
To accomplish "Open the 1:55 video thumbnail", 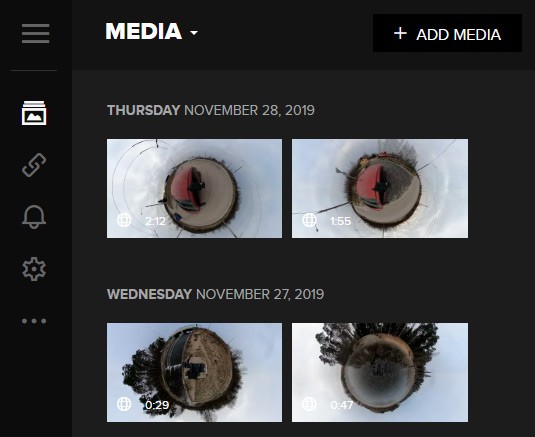I will pos(380,188).
